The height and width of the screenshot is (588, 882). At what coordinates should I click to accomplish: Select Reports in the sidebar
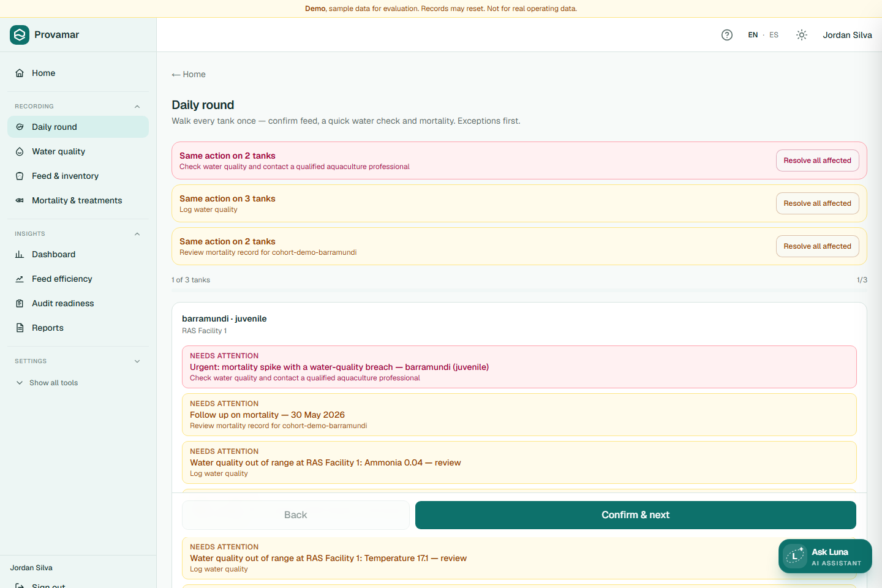pos(78,328)
